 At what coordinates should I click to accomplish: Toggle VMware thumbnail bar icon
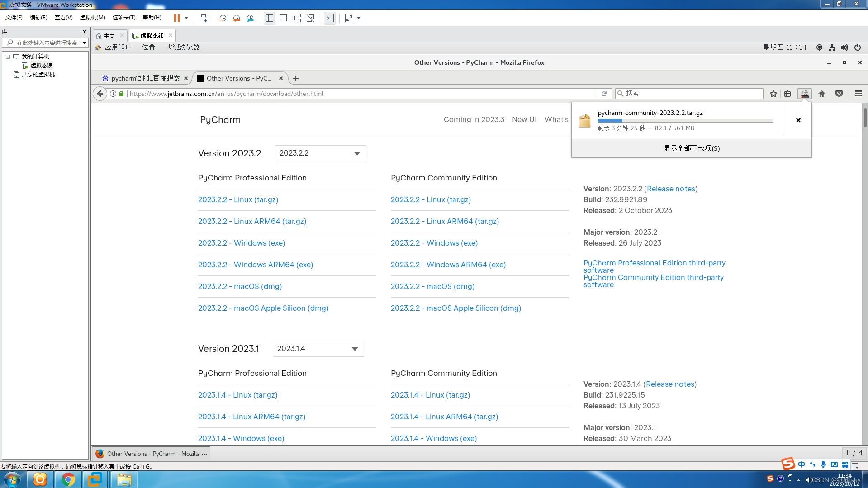click(x=283, y=18)
